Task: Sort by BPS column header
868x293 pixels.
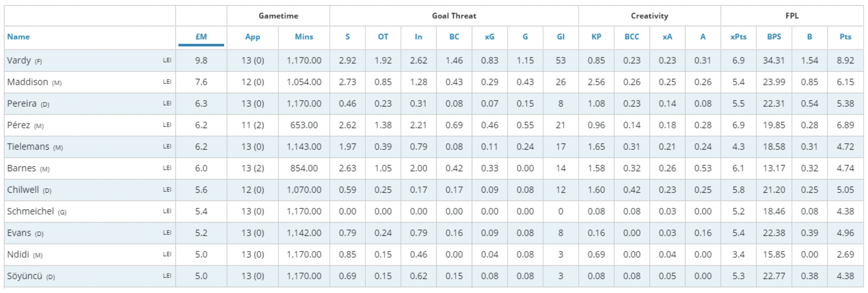Action: [774, 37]
